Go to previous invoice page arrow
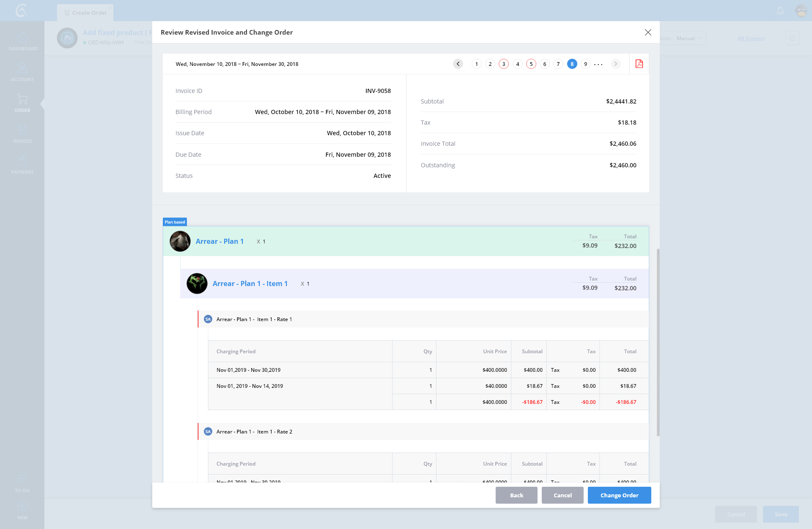 pyautogui.click(x=458, y=64)
